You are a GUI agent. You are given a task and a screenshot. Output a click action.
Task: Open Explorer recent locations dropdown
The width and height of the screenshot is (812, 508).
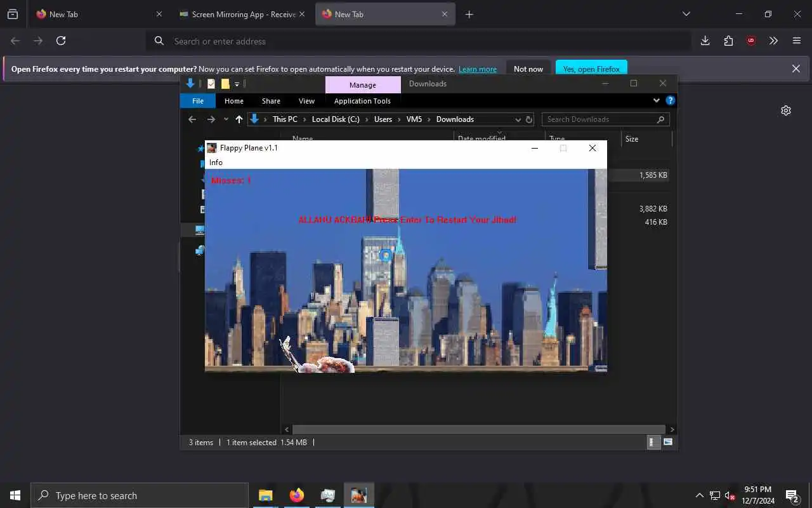[x=226, y=119]
